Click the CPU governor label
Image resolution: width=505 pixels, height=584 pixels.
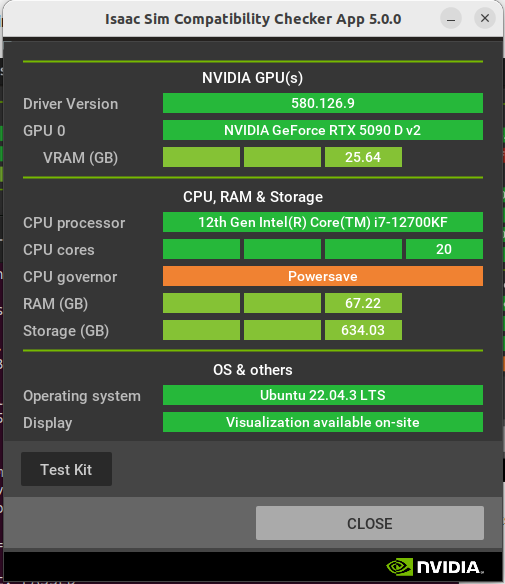[70, 277]
